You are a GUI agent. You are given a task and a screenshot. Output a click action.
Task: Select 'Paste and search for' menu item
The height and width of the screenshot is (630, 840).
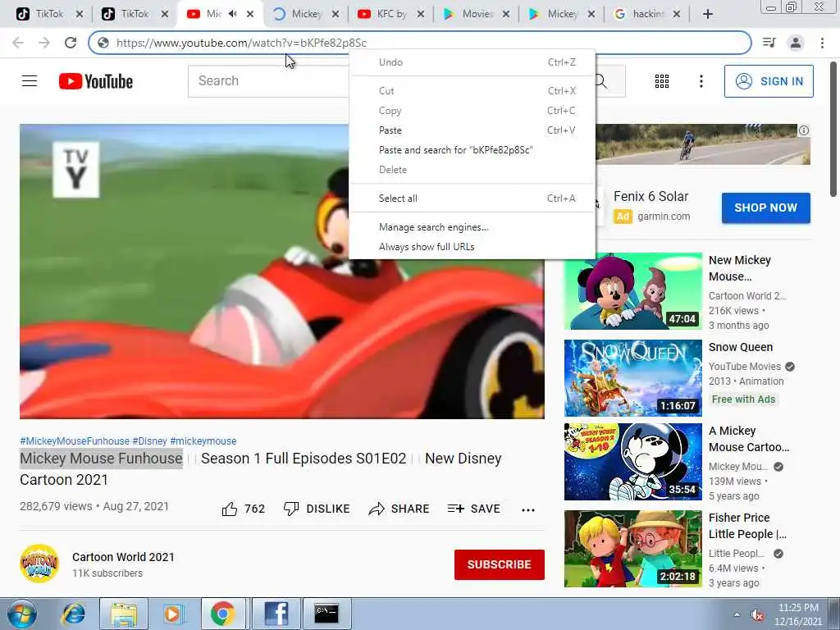click(472, 150)
